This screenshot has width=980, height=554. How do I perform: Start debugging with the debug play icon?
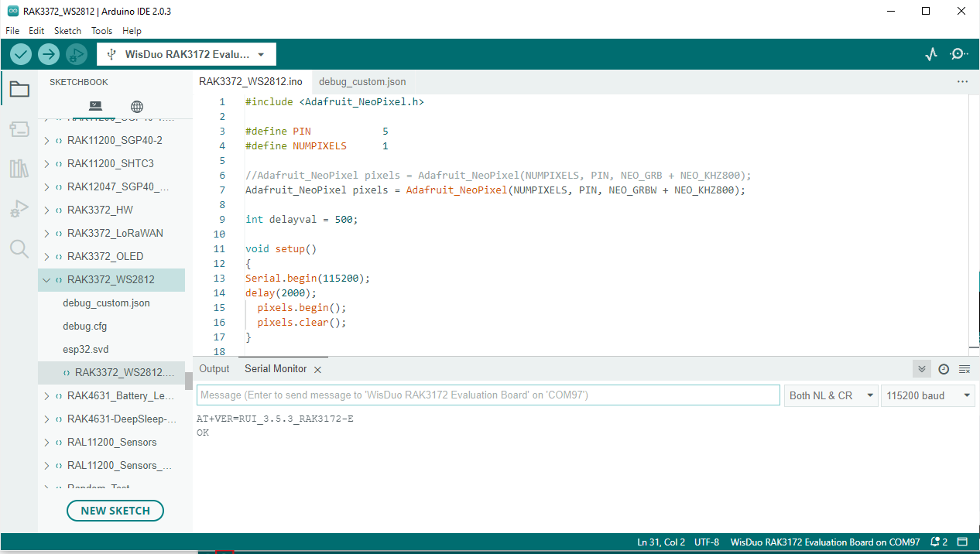click(x=76, y=54)
